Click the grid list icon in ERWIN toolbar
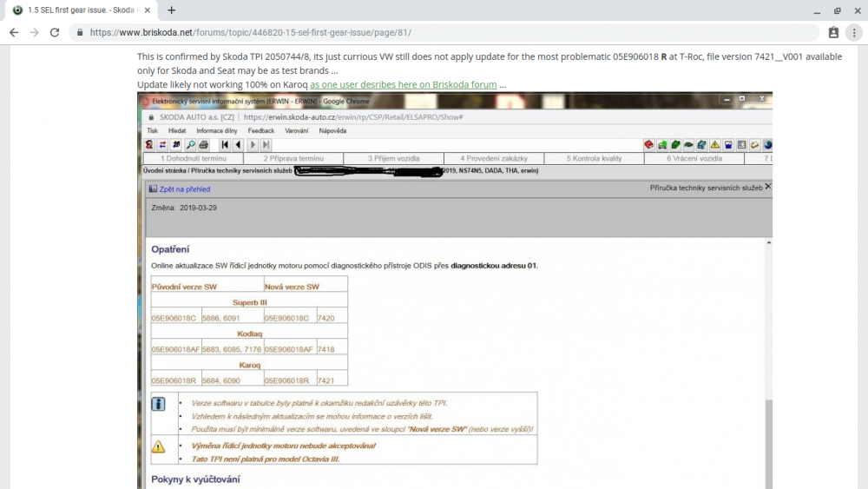 [x=742, y=145]
